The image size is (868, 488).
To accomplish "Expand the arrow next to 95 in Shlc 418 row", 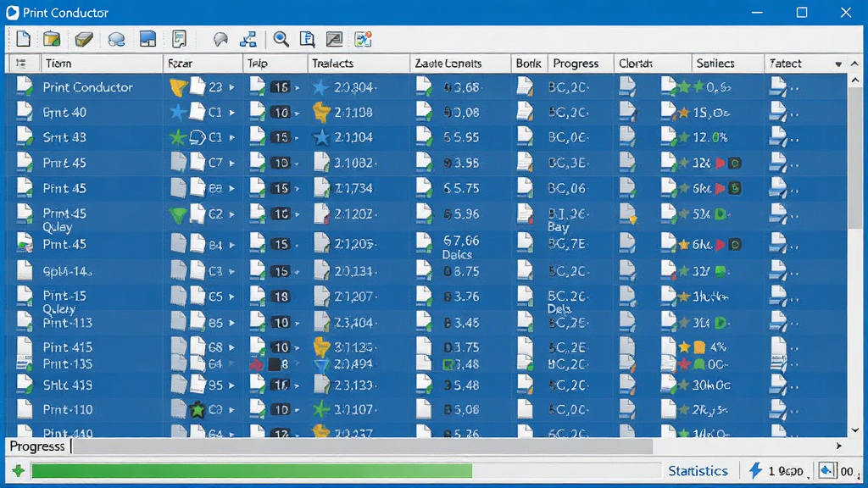I will tap(232, 385).
